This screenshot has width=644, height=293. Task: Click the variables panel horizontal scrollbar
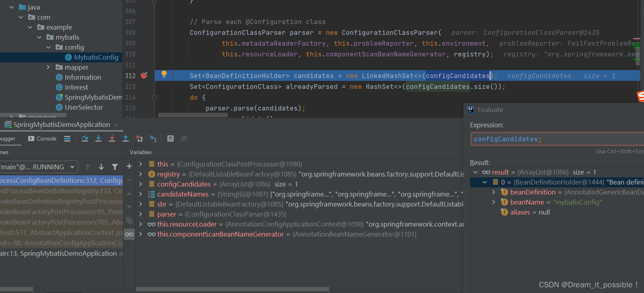233,289
